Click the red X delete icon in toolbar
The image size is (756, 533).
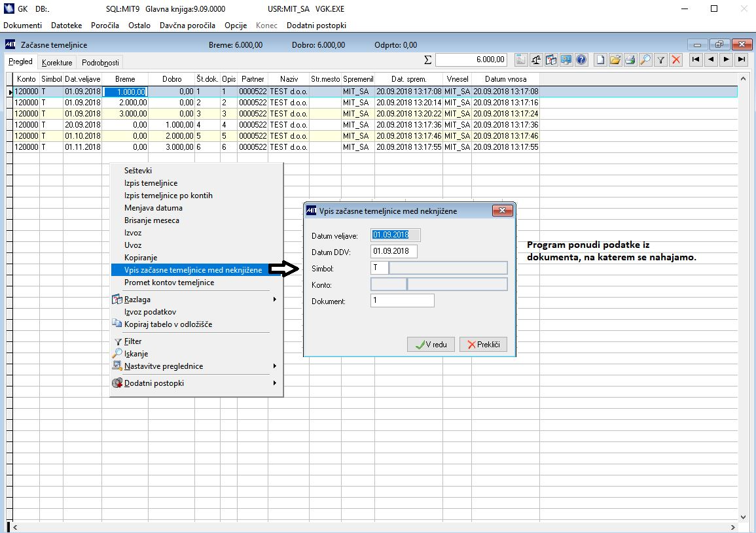[676, 60]
